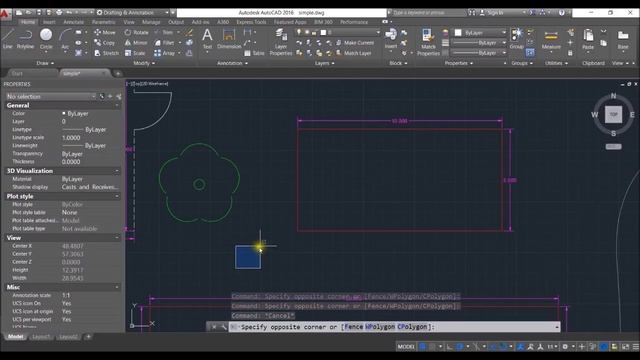
Task: Switch to the Parametric ribbon tab
Action: pyautogui.click(x=103, y=22)
